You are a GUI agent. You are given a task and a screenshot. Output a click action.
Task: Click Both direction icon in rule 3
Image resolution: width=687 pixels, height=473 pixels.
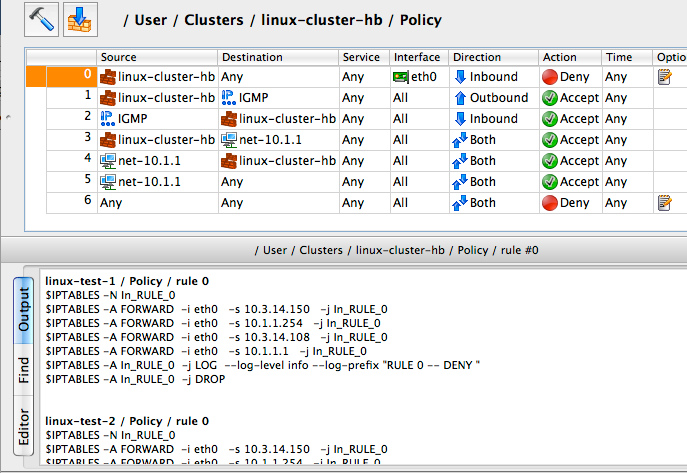460,140
